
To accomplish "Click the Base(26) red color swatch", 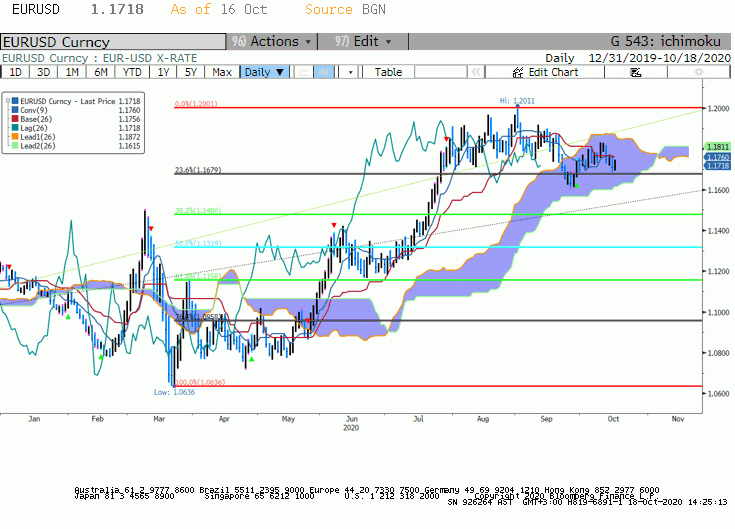I will point(15,119).
